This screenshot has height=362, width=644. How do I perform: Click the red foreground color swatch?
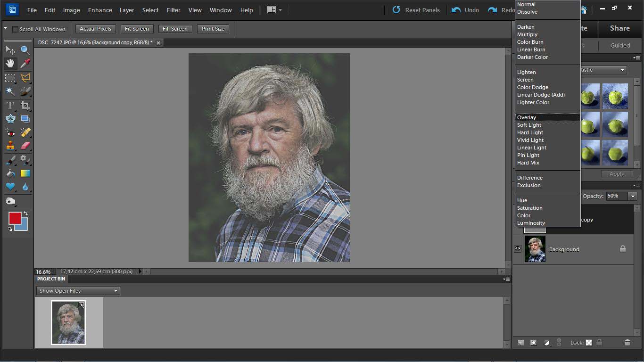15,218
